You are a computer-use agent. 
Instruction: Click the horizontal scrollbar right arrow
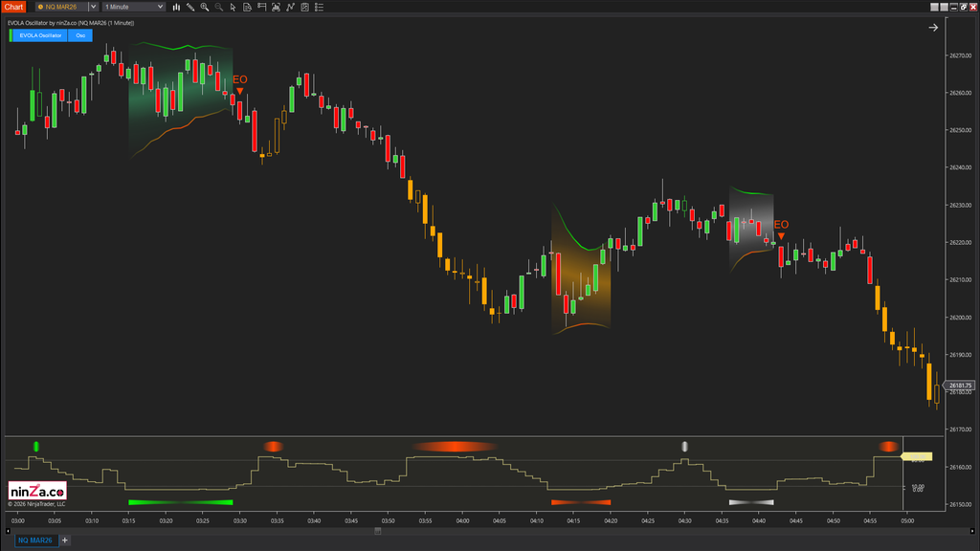click(972, 531)
